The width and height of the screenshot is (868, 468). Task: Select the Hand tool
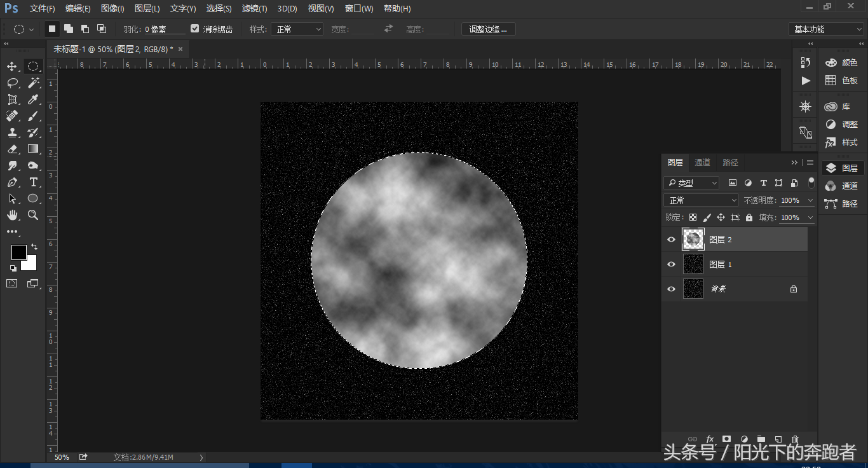pos(12,216)
